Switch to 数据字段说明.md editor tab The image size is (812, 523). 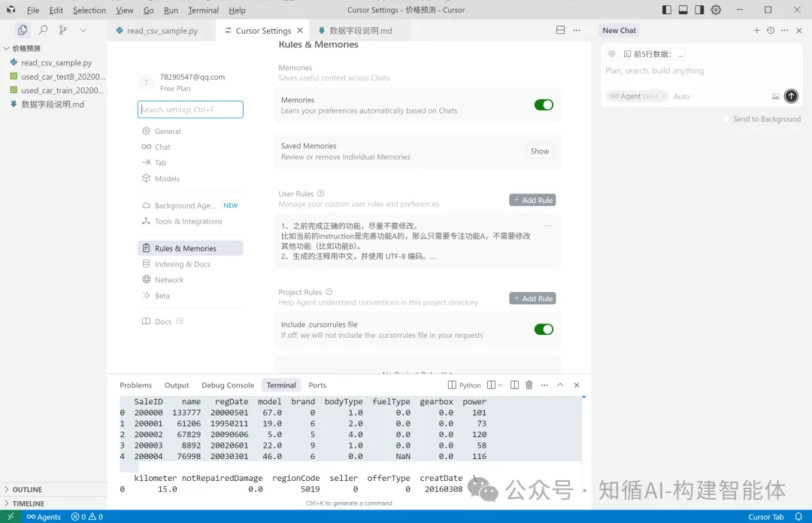[x=360, y=31]
